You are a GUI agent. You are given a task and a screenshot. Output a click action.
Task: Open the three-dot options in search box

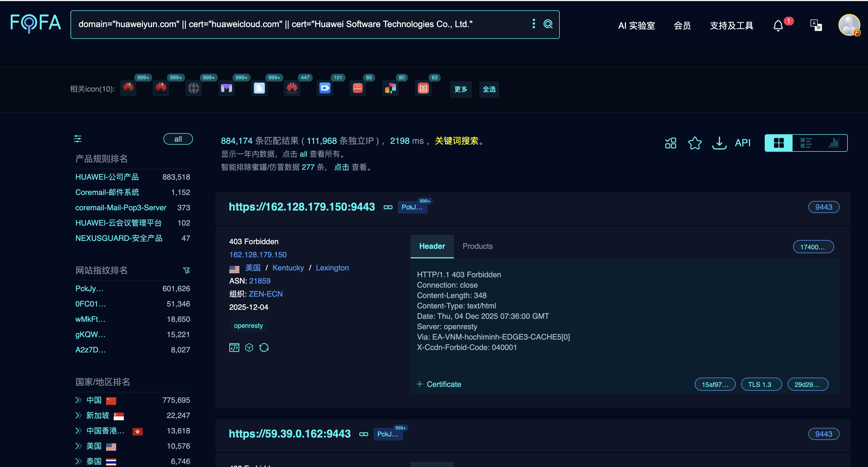click(533, 24)
